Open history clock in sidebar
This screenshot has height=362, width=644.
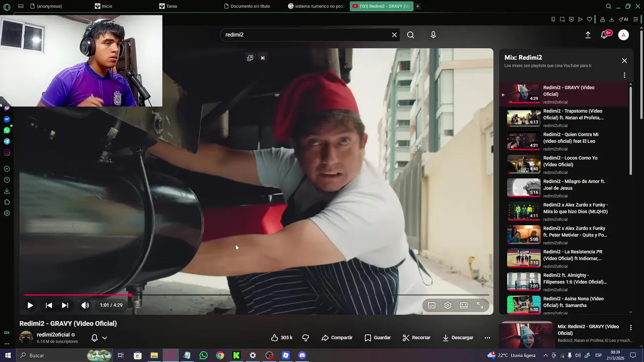tap(7, 180)
